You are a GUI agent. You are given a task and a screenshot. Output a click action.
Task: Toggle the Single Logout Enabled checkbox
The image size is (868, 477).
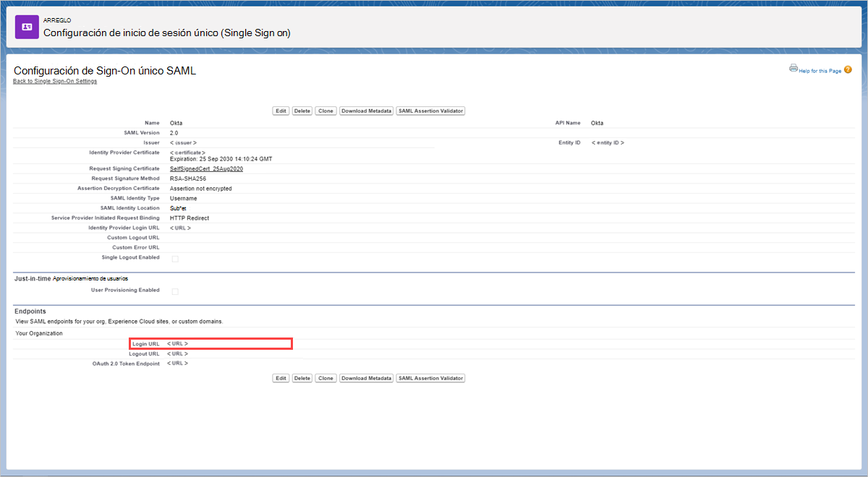coord(174,259)
